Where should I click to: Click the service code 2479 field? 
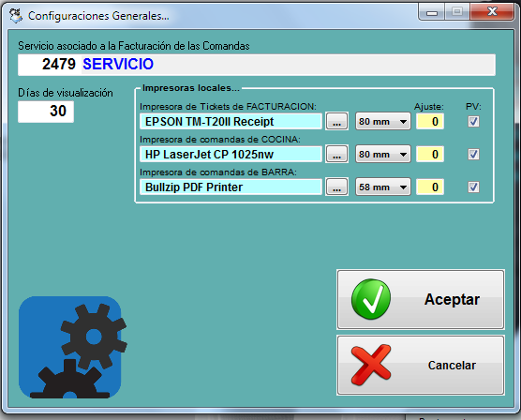(x=50, y=64)
